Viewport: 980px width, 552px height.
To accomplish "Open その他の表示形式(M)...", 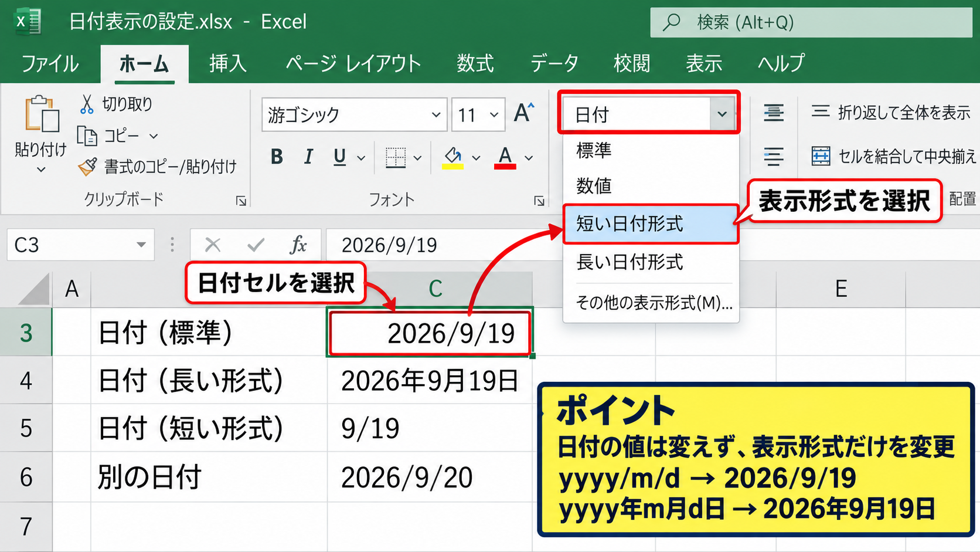I will pos(651,303).
